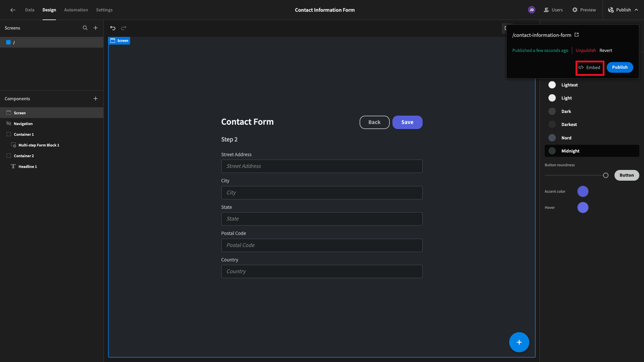
Task: Collapse the Publish dropdown
Action: point(623,10)
